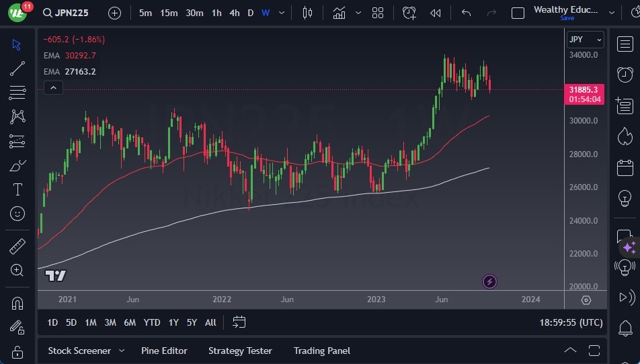Open the watchlist panel icon
The height and width of the screenshot is (364, 640).
point(625,44)
